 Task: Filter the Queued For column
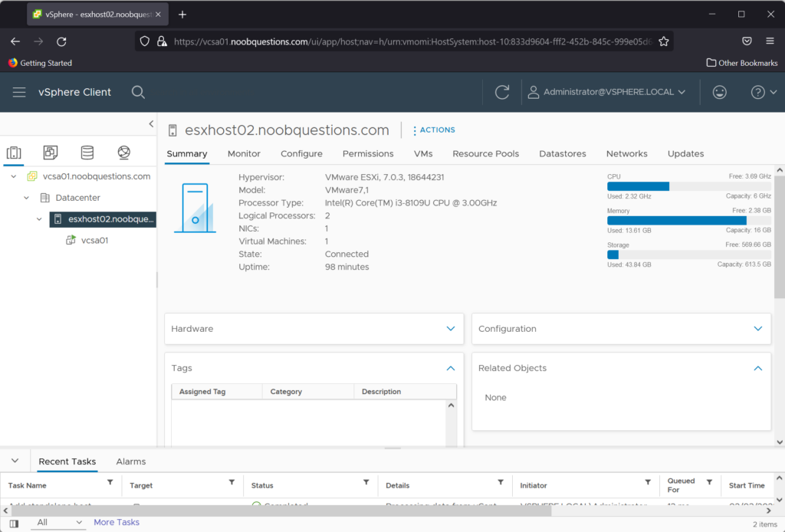(x=709, y=482)
